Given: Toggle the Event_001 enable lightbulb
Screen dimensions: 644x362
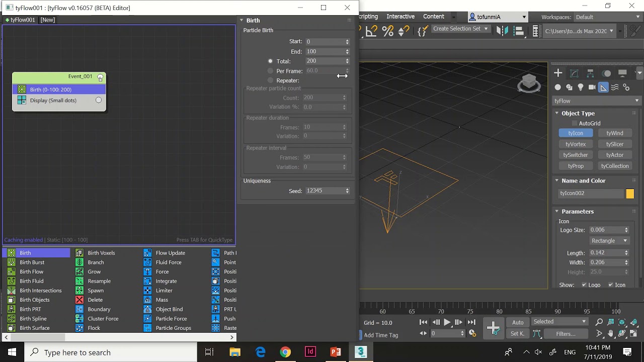Looking at the screenshot, I should pos(100,77).
